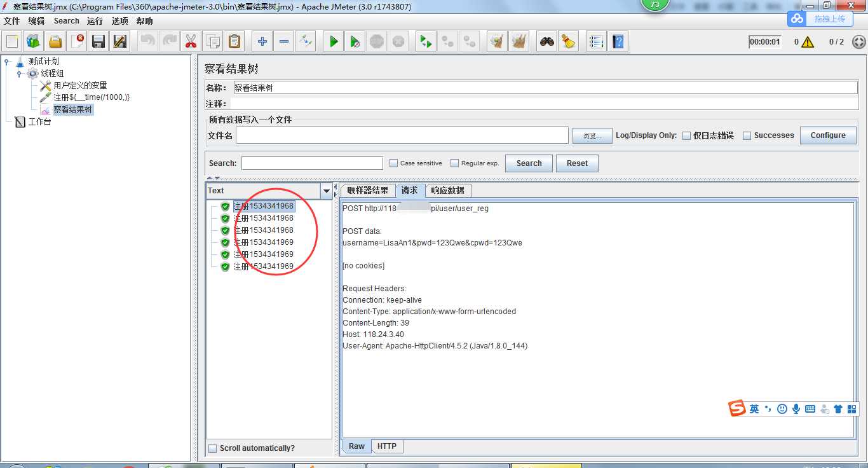
Task: Select 用户定义的变量 in the tree
Action: coord(80,85)
